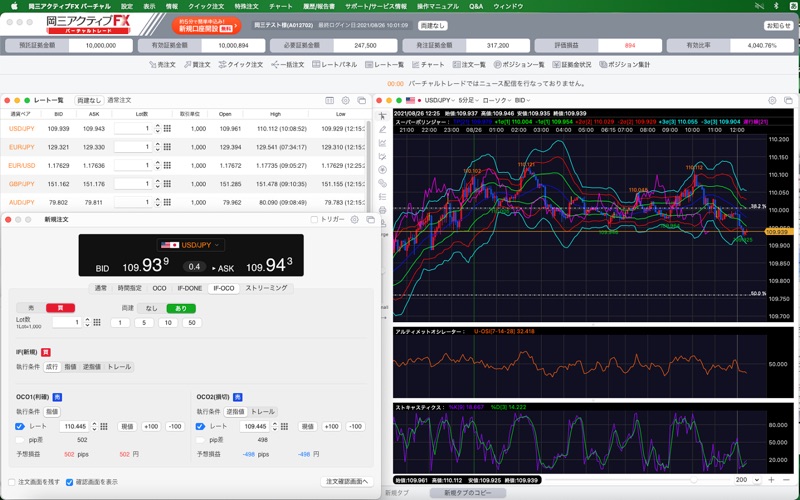Check the 注文画面を残す checkbox
800x500 pixels.
9,482
